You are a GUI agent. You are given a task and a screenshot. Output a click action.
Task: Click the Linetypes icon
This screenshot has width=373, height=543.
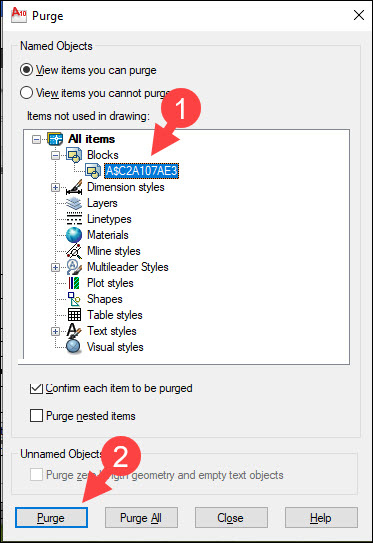[74, 219]
